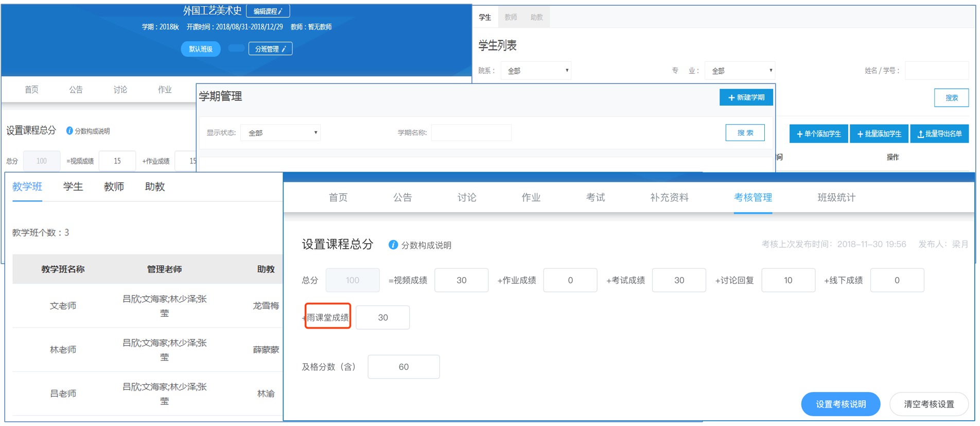Open 分班管理 in the course header
This screenshot has width=980, height=426.
tap(270, 49)
